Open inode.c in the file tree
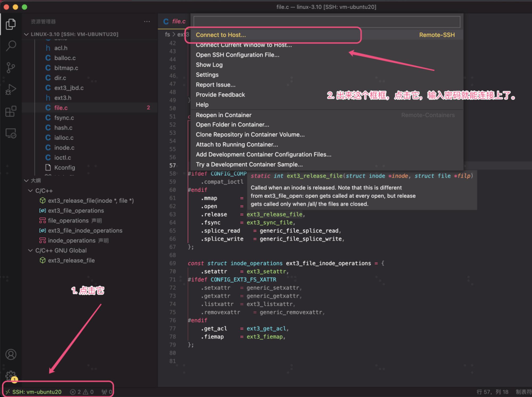Image resolution: width=532 pixels, height=397 pixels. [x=64, y=148]
